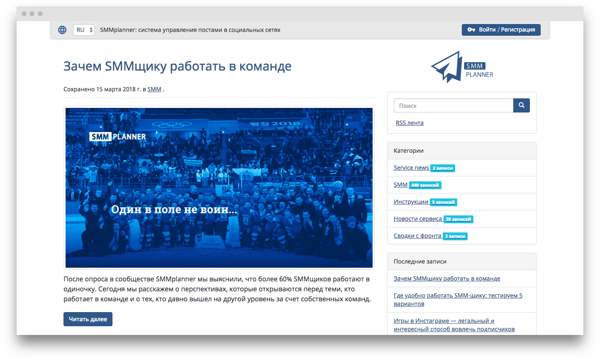Click the SMM Planner paper plane logo

pos(462,67)
